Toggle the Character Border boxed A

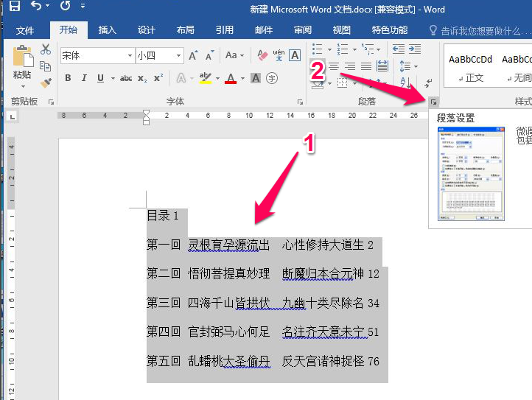(295, 55)
